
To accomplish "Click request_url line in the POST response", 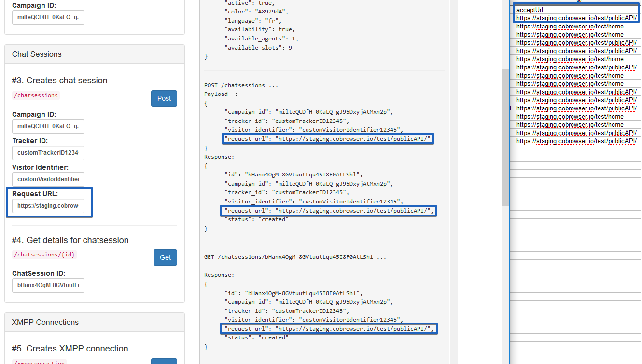I will pyautogui.click(x=330, y=211).
